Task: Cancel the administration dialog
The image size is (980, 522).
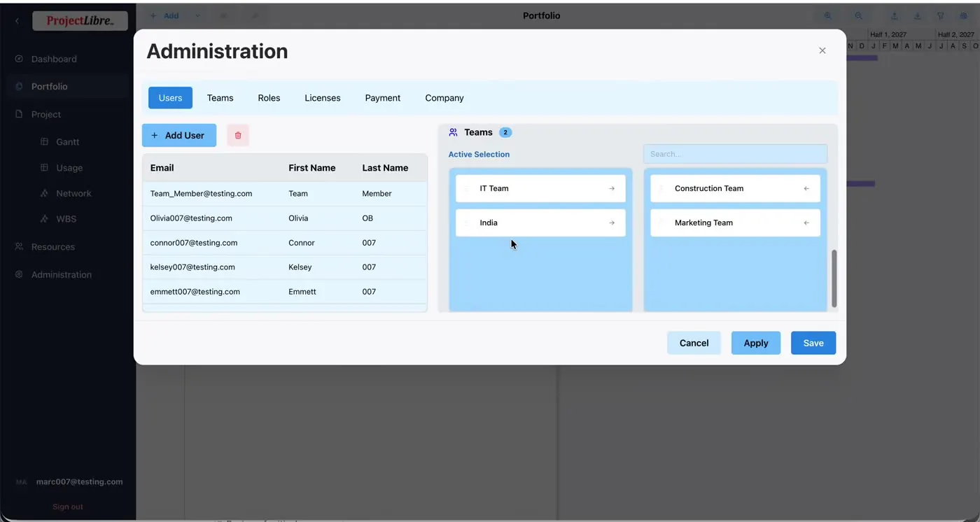Action: (694, 343)
